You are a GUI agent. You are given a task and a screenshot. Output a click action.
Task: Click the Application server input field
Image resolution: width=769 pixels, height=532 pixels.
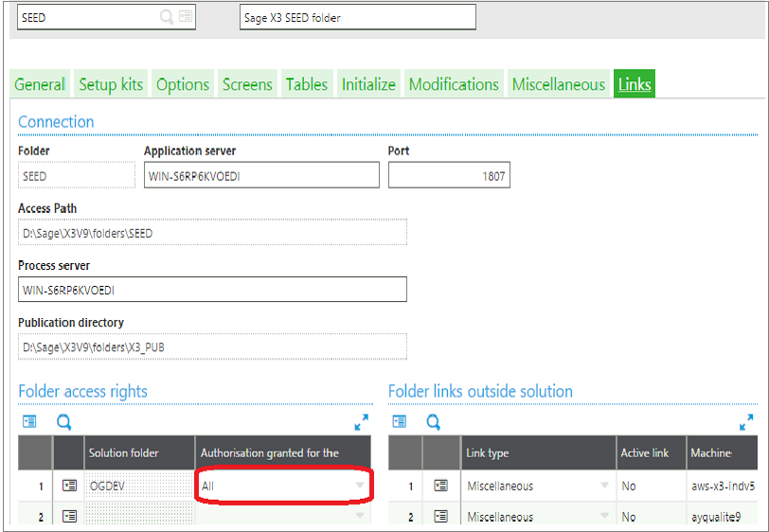(261, 175)
